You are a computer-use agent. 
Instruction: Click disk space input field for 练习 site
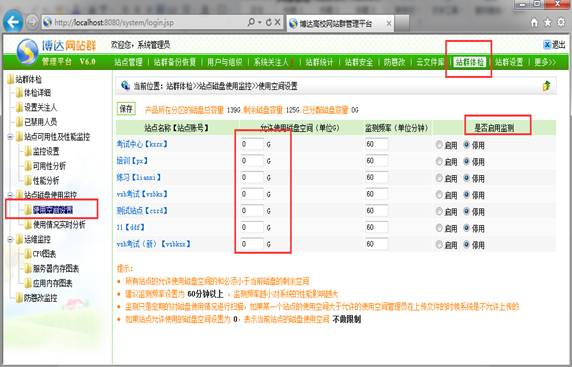click(252, 177)
